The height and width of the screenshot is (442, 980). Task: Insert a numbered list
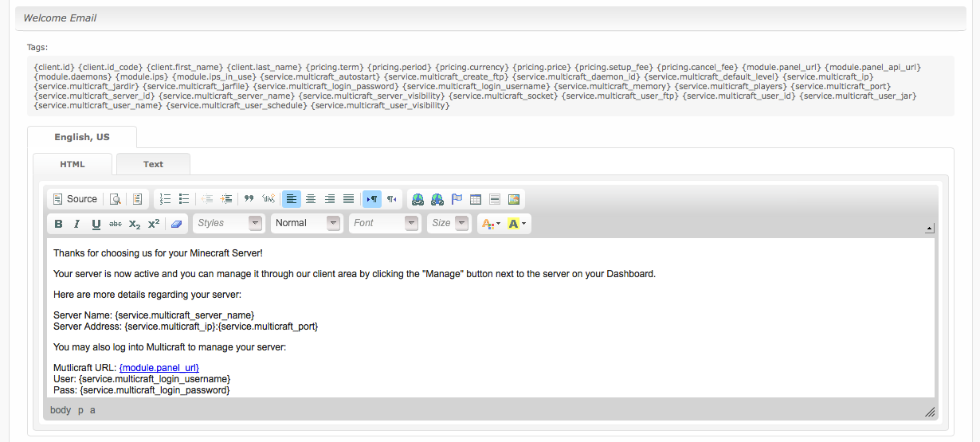[165, 199]
